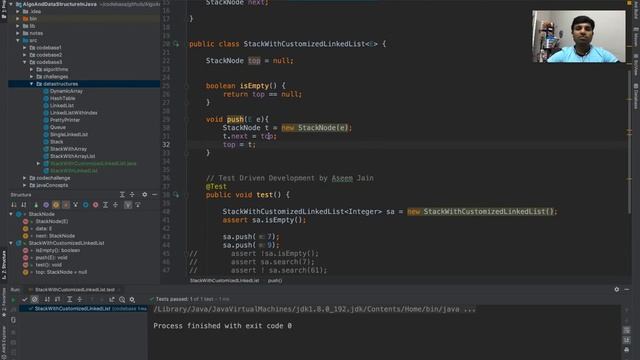Expand StackWithCustomizedLinkedList.java file node
640x360 pixels.
38,163
